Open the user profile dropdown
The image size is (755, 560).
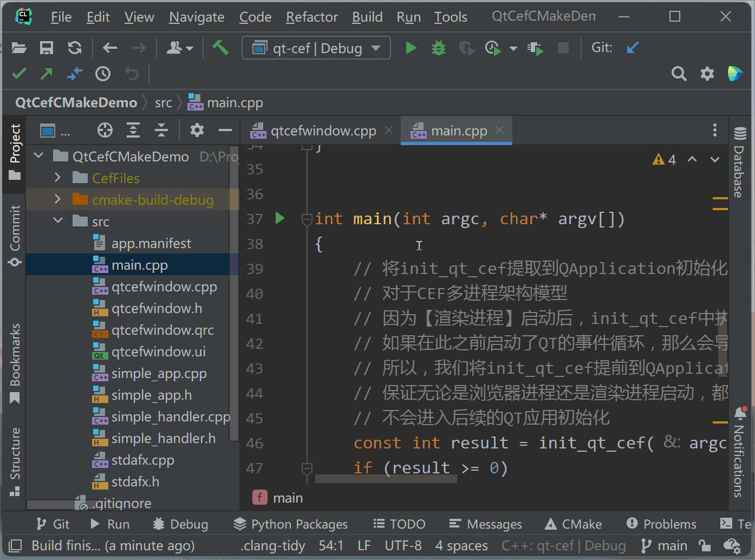[x=180, y=48]
